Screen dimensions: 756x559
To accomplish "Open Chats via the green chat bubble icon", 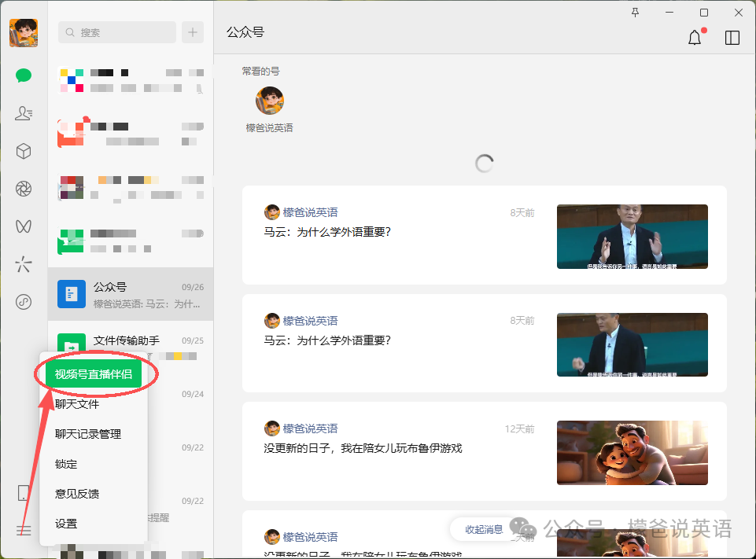I will point(24,75).
